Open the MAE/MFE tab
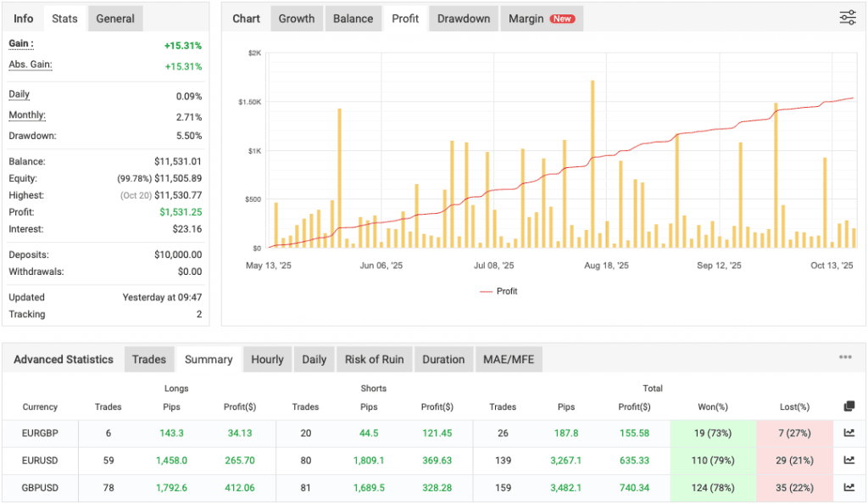Image resolution: width=868 pixels, height=504 pixels. (x=509, y=359)
